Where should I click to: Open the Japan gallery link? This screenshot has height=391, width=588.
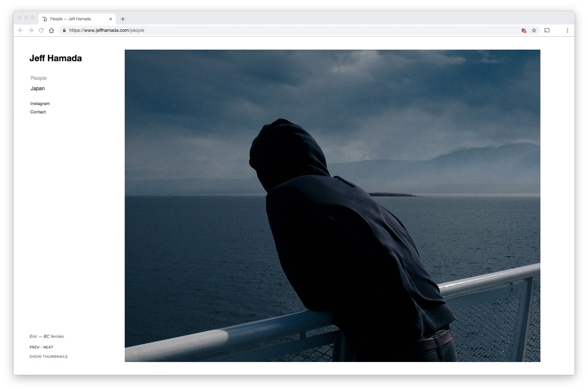[x=37, y=89]
